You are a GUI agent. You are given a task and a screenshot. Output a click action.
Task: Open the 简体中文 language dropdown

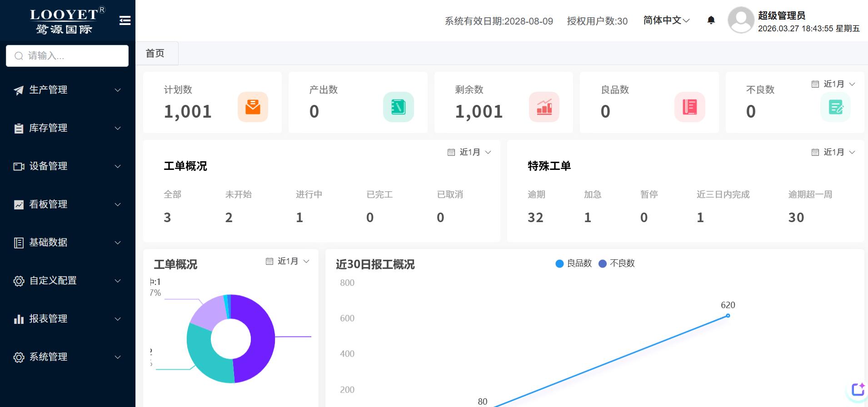point(666,20)
